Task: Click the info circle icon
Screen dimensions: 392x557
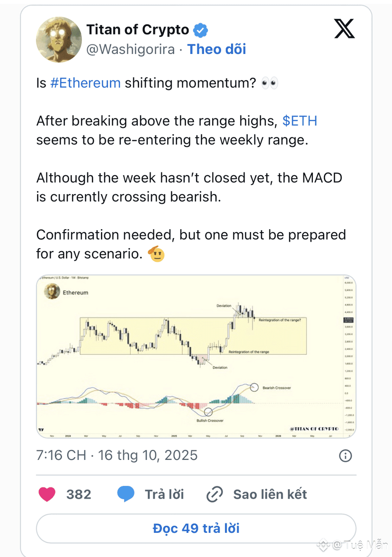Action: click(x=346, y=456)
